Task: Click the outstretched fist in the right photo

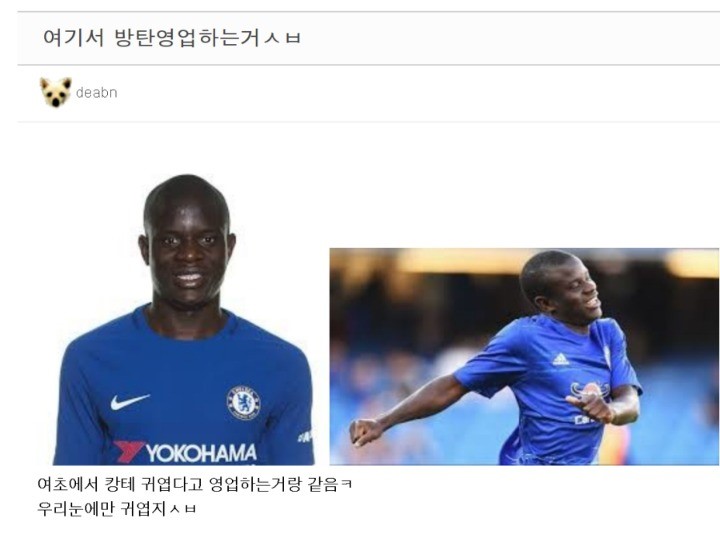Action: tap(365, 433)
